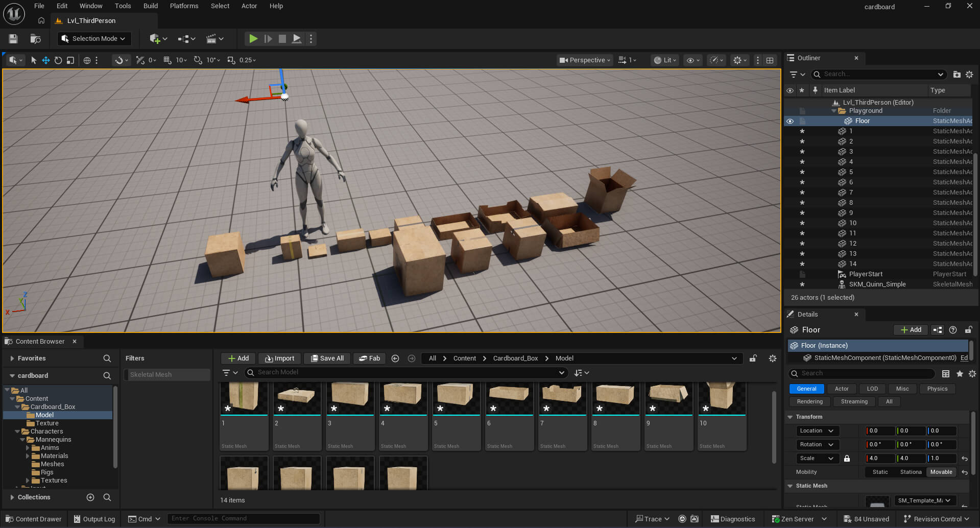This screenshot has height=528, width=980.
Task: Open the Platforms menu
Action: [x=184, y=6]
